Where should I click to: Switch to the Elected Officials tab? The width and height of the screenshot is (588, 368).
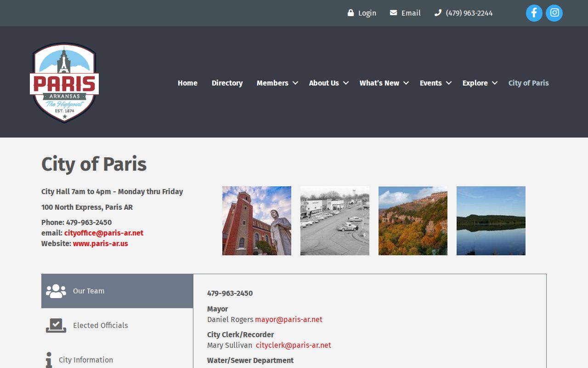117,325
